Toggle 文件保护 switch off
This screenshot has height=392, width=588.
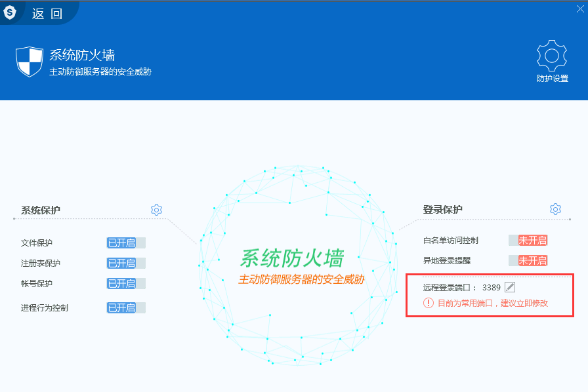[x=126, y=243]
